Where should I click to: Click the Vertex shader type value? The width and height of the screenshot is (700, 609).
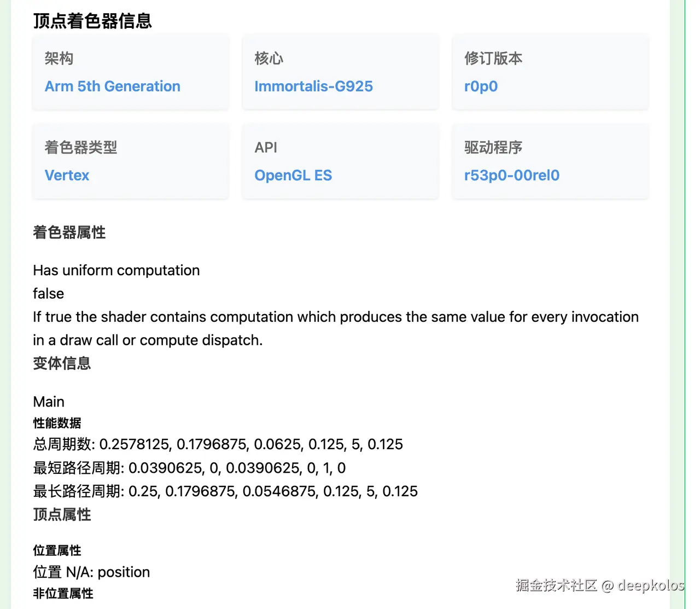[67, 176]
